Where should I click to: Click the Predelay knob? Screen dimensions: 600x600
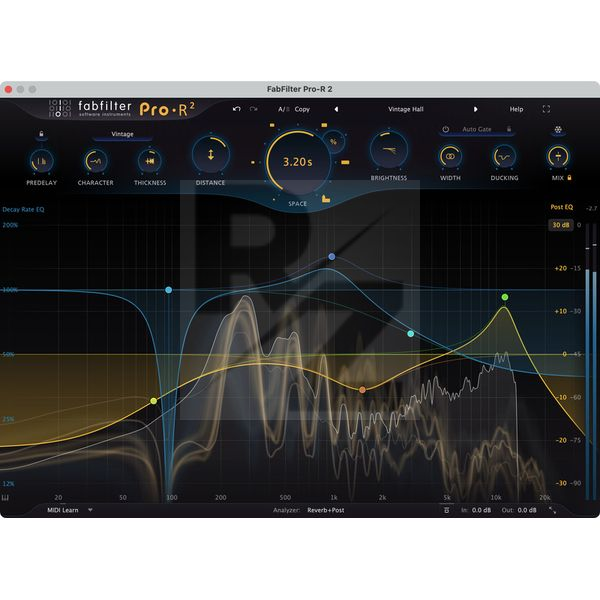(41, 161)
